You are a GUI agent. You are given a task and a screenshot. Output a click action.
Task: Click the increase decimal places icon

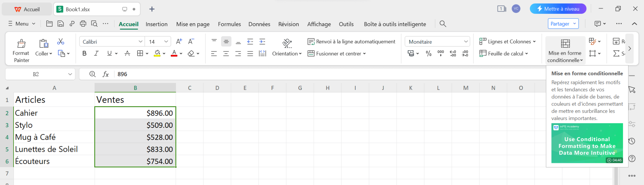[x=453, y=54]
